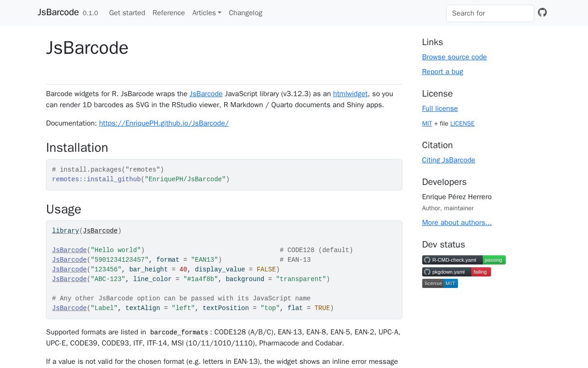Open the GitHub icon in navbar
Screen dimensions: 588x368
pos(543,12)
